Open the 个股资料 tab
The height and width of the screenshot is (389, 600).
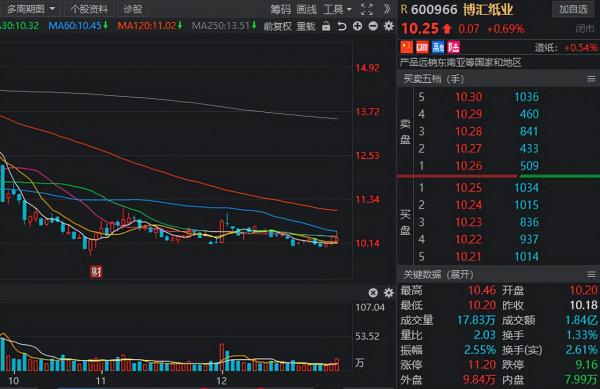click(89, 9)
